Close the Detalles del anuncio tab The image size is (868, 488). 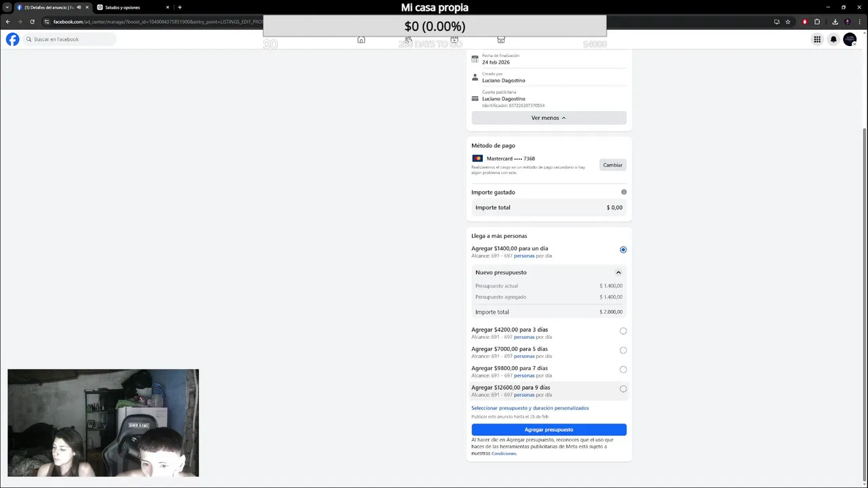87,7
